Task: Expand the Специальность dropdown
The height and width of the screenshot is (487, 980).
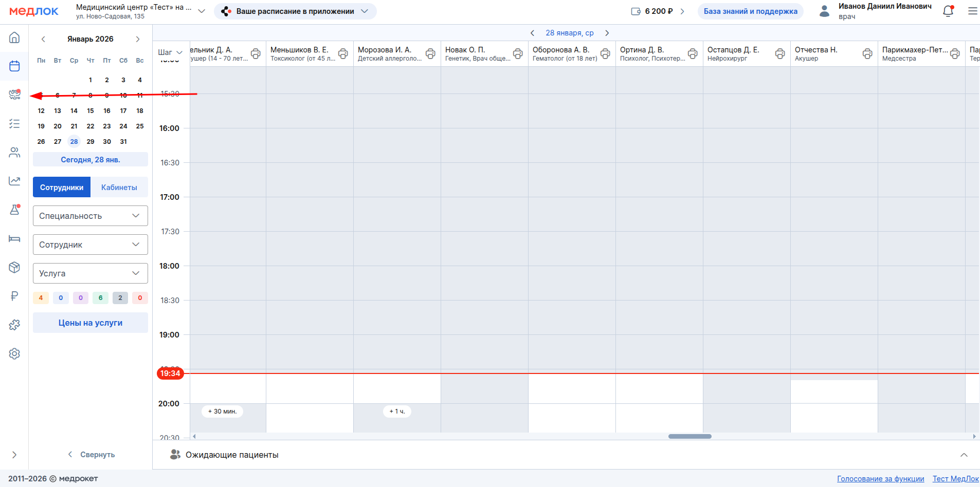Action: [x=90, y=216]
